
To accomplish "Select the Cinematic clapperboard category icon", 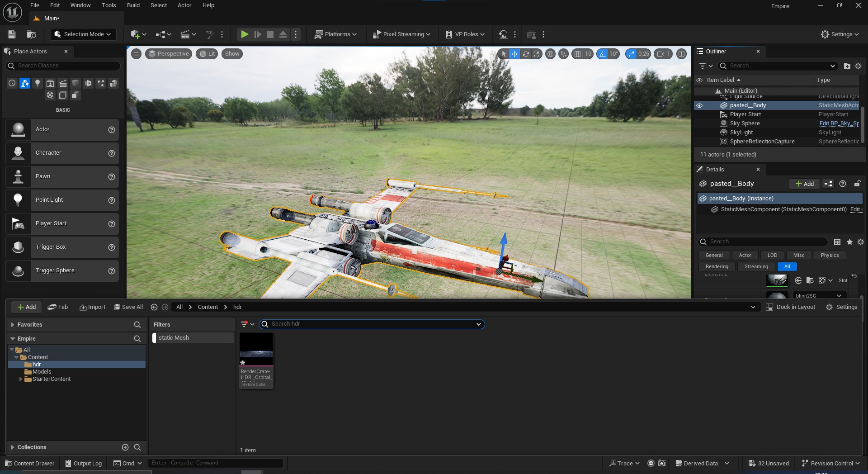I will [x=63, y=83].
